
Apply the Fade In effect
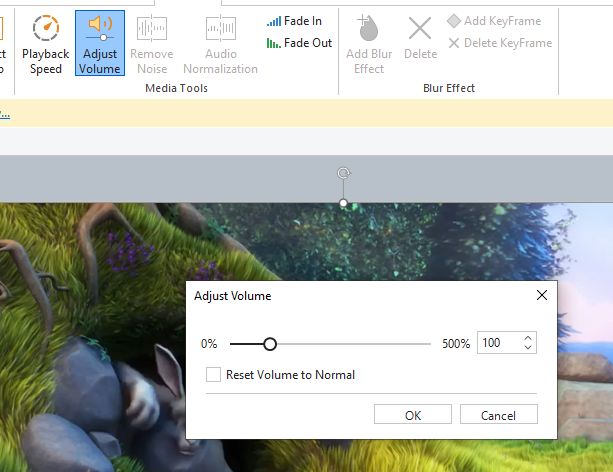coord(294,21)
